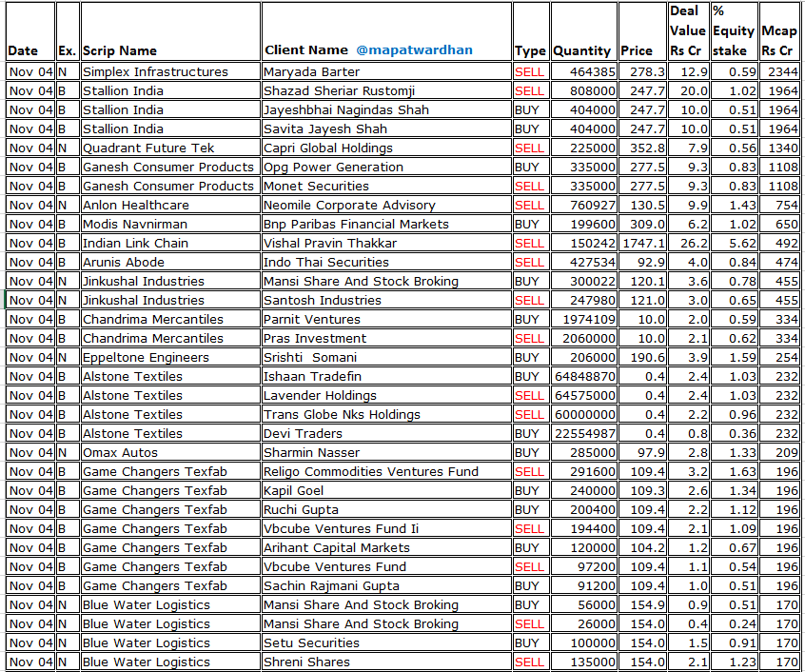Click the Modis Navnirman cell
The height and width of the screenshot is (672, 805).
(x=171, y=224)
